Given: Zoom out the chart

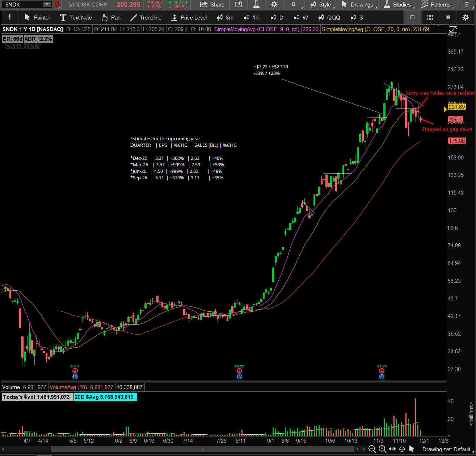Looking at the screenshot, I should 372,449.
